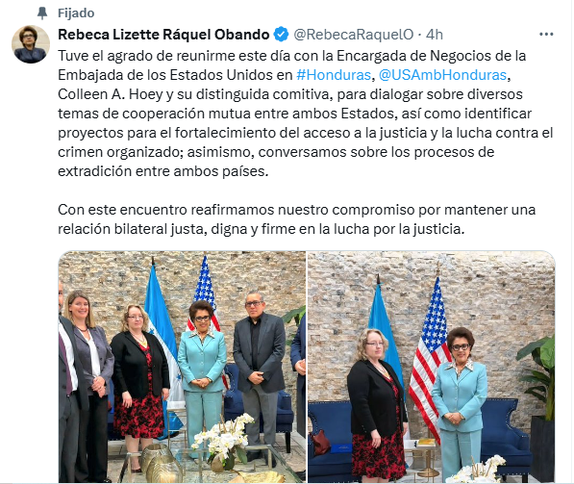Click the pinned tweet pin icon

(x=42, y=13)
